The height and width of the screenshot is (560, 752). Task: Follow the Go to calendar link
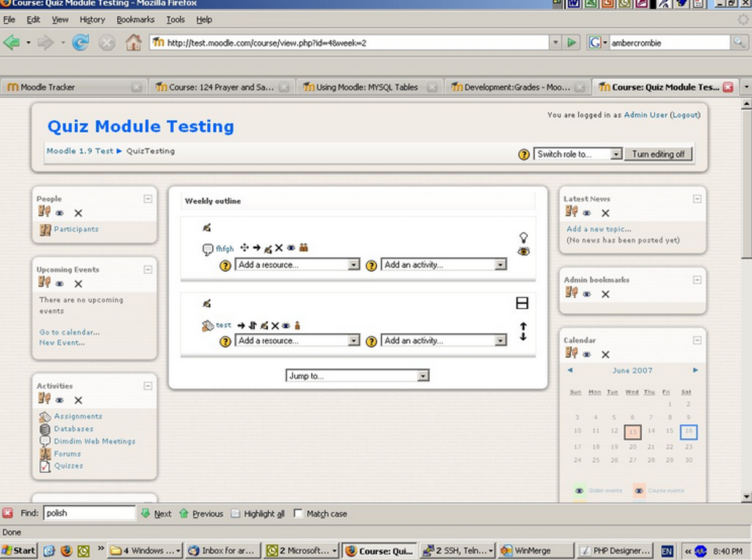click(x=69, y=332)
